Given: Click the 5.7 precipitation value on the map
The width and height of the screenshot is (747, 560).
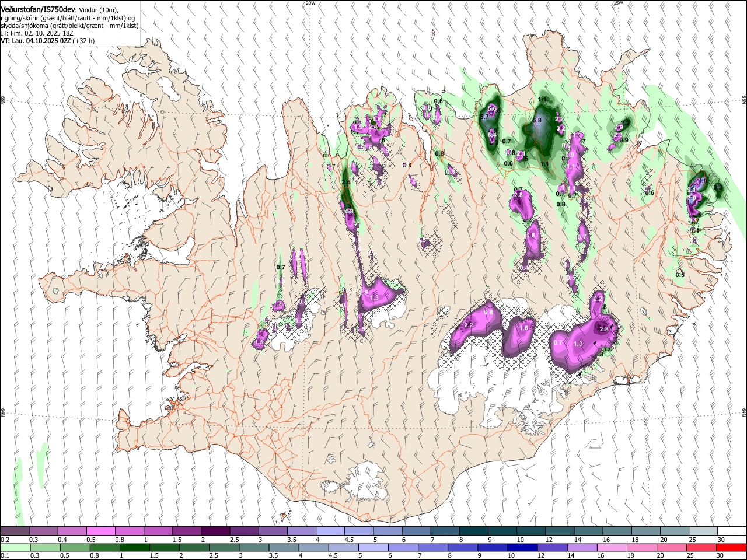Looking at the screenshot, I should coord(484,117).
